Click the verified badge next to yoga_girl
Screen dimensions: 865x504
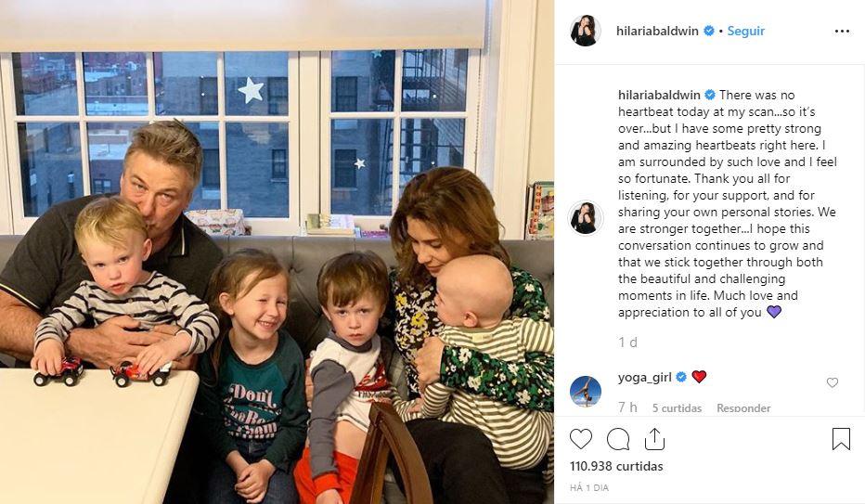click(681, 377)
